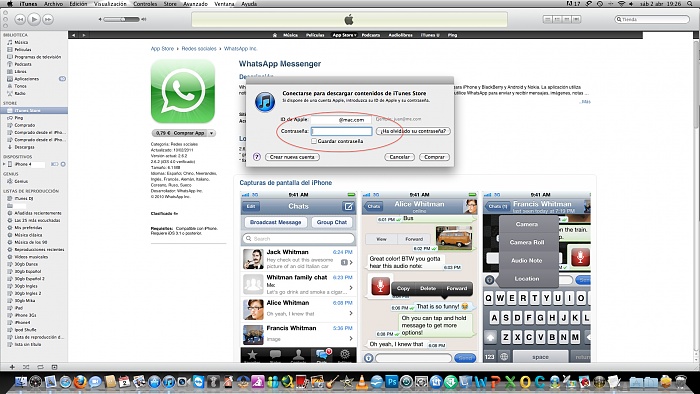Open Podcasts in the sidebar

click(23, 64)
